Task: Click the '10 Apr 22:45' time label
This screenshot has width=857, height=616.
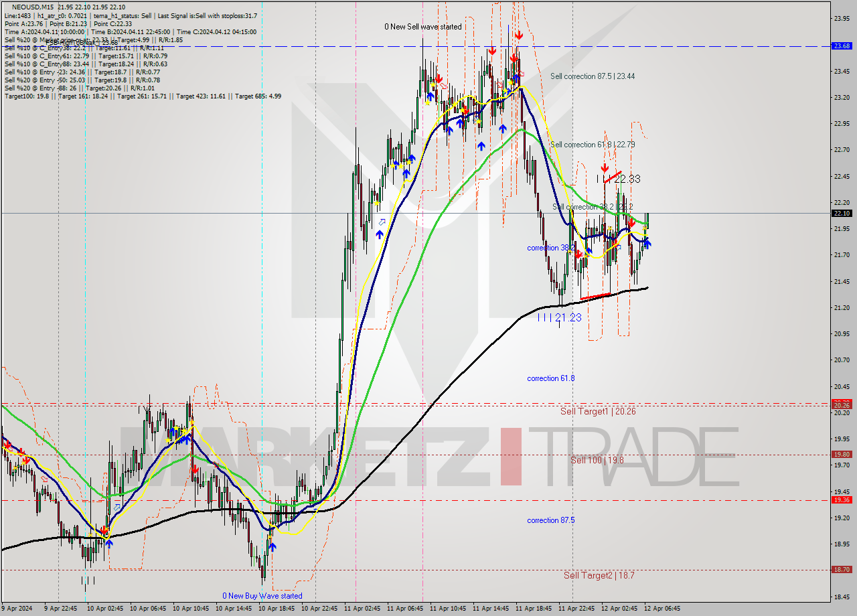Action: [x=319, y=609]
